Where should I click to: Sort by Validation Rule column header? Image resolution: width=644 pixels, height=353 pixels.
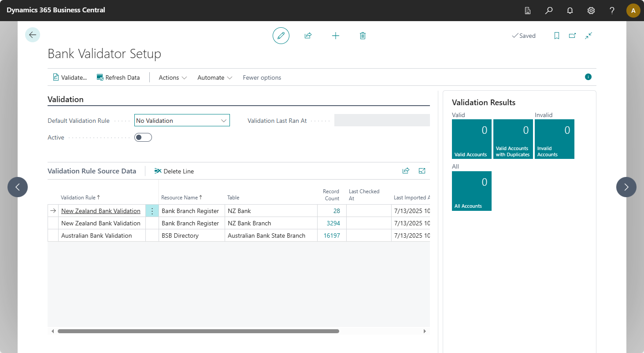(81, 198)
